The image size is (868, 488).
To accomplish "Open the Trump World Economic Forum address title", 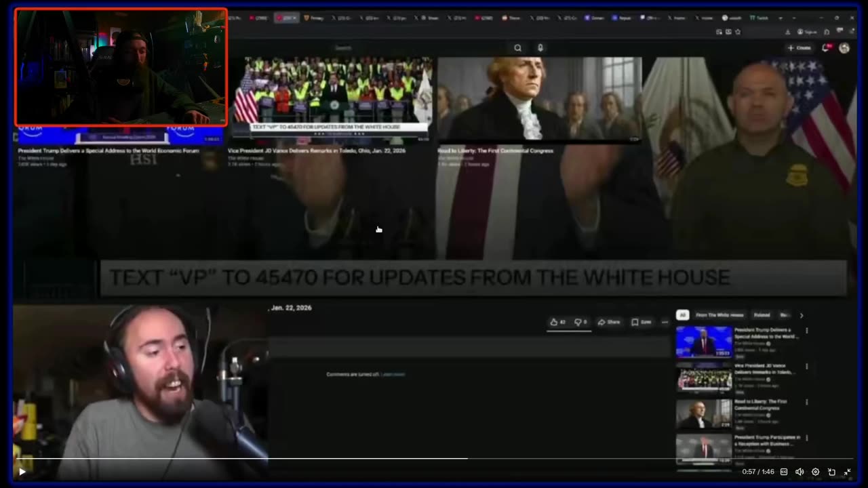I will coord(108,151).
